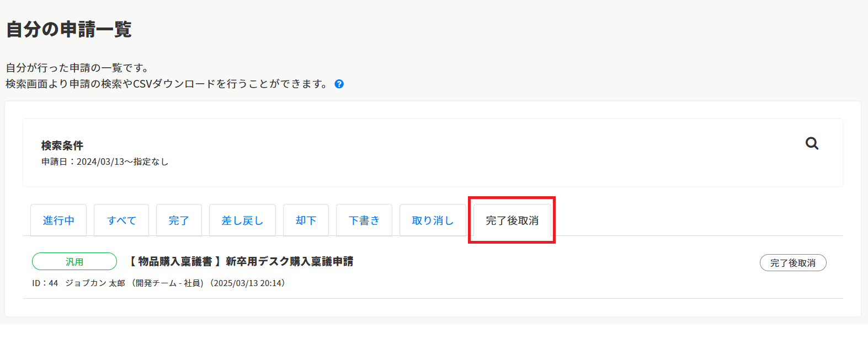The width and height of the screenshot is (868, 339).
Task: Go to the 却下 tab
Action: tap(306, 220)
